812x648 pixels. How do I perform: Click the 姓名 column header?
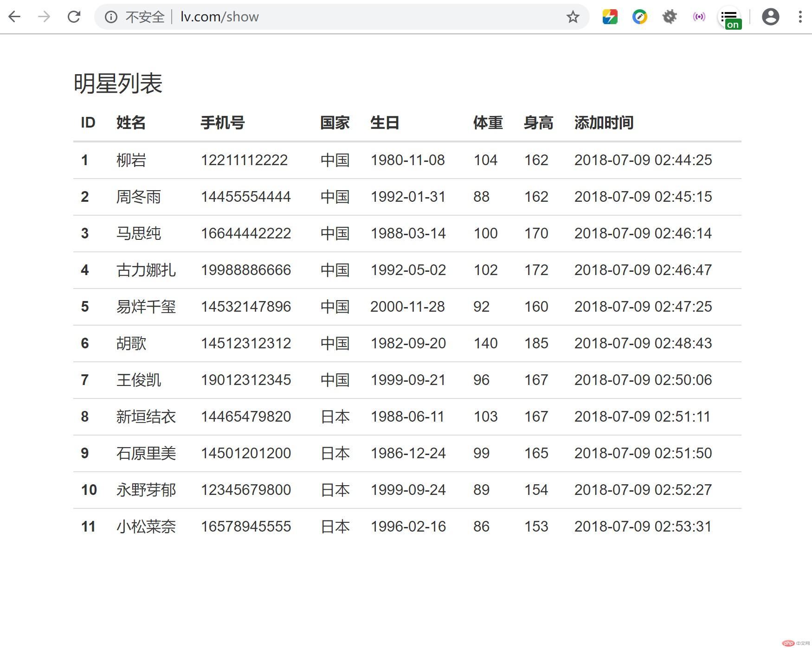[131, 123]
